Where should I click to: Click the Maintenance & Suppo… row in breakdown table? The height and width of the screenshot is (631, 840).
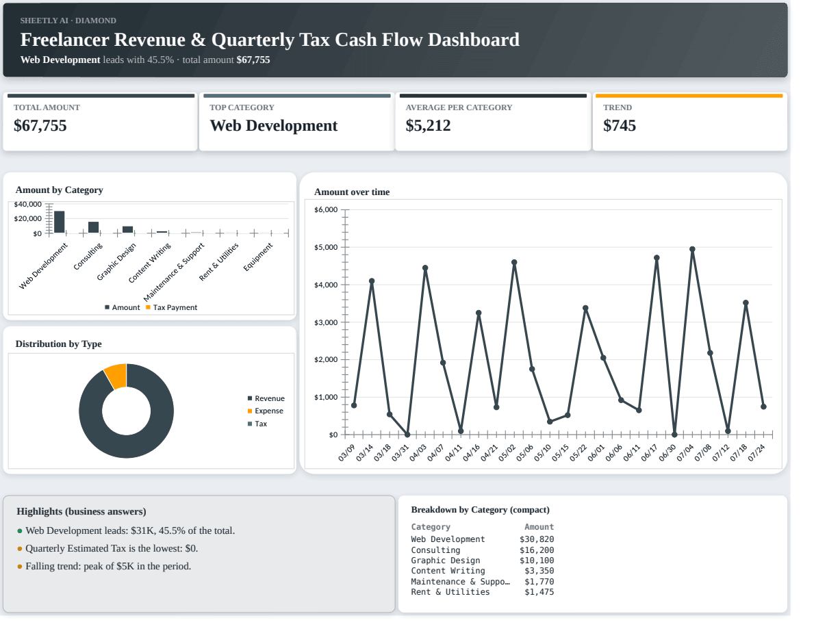[483, 582]
